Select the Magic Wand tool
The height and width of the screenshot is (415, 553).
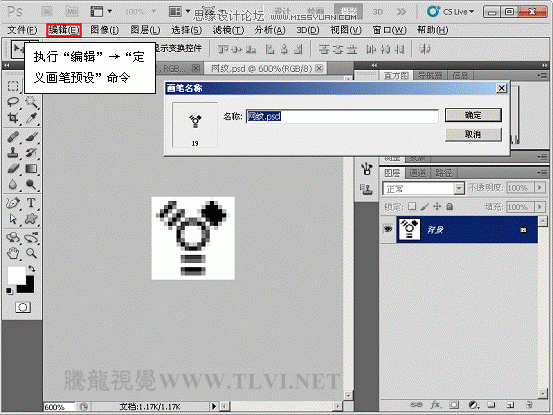coord(31,102)
